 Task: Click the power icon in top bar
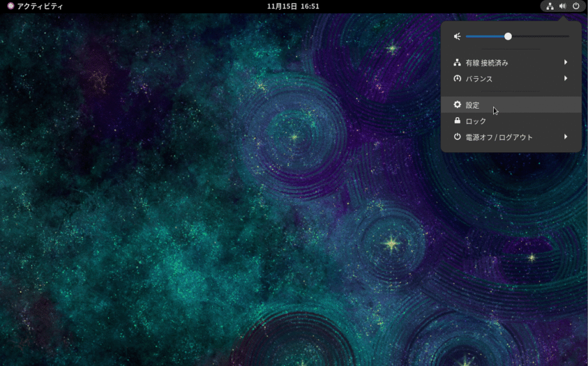click(x=576, y=6)
